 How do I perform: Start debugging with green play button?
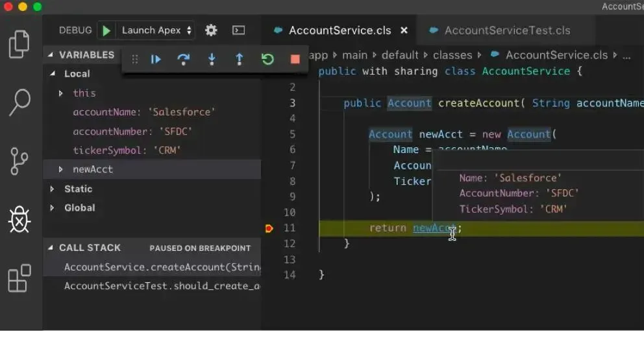tap(106, 30)
